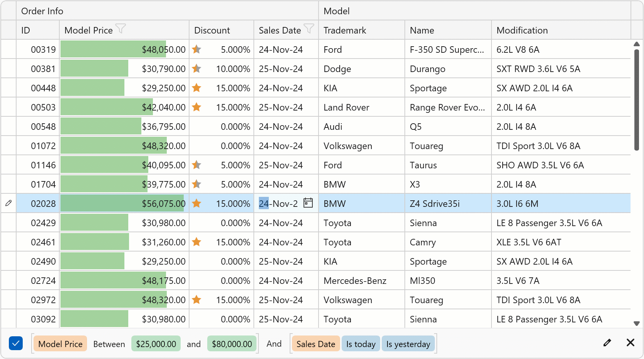Close the filter panel with the X icon

[631, 343]
